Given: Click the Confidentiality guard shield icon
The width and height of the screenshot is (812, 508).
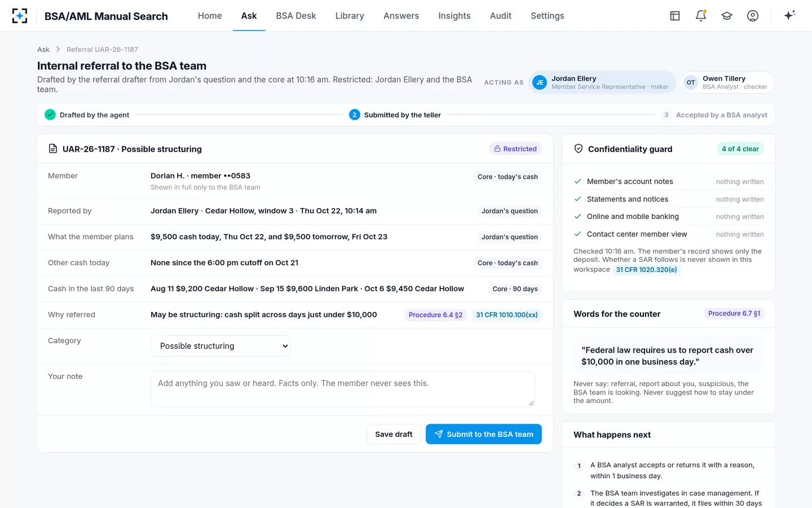Looking at the screenshot, I should click(579, 148).
